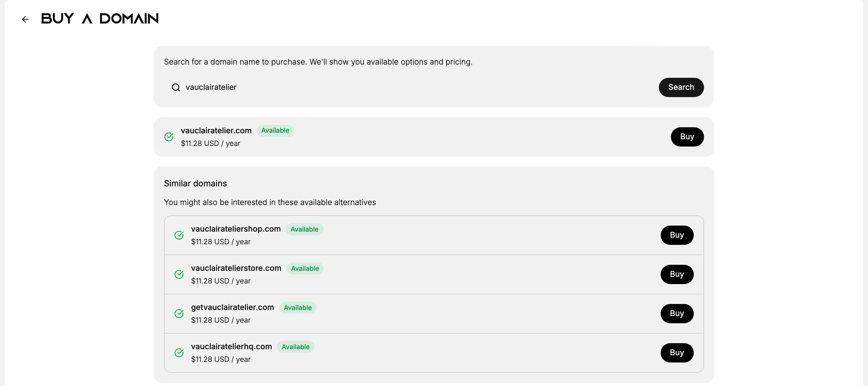The height and width of the screenshot is (386, 868).
Task: Click Available badge next to vauclairatelierhq.com
Action: [x=295, y=347]
